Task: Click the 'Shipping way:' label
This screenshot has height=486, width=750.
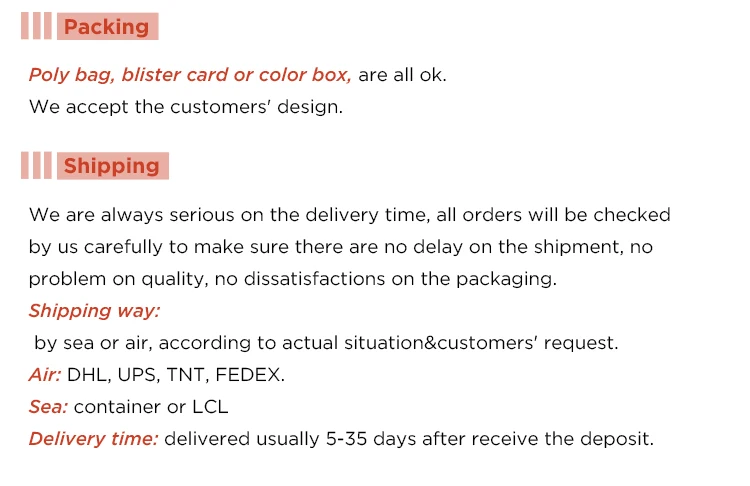Action: coord(94,311)
